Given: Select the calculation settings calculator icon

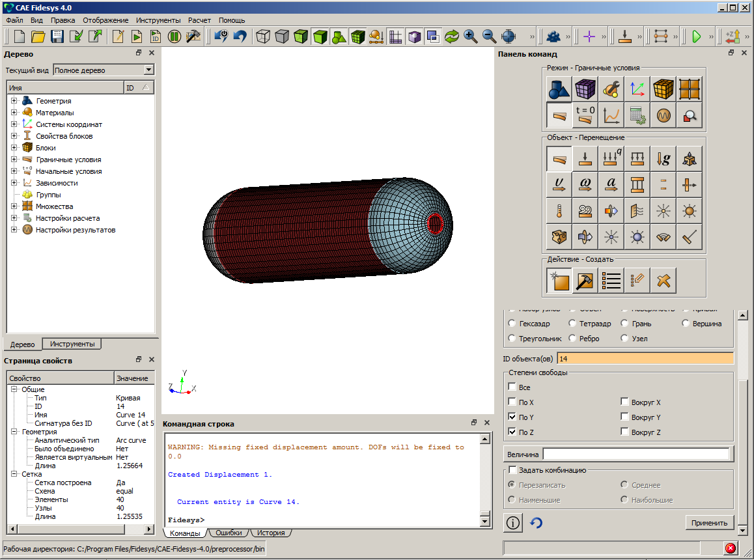Looking at the screenshot, I should [x=637, y=115].
